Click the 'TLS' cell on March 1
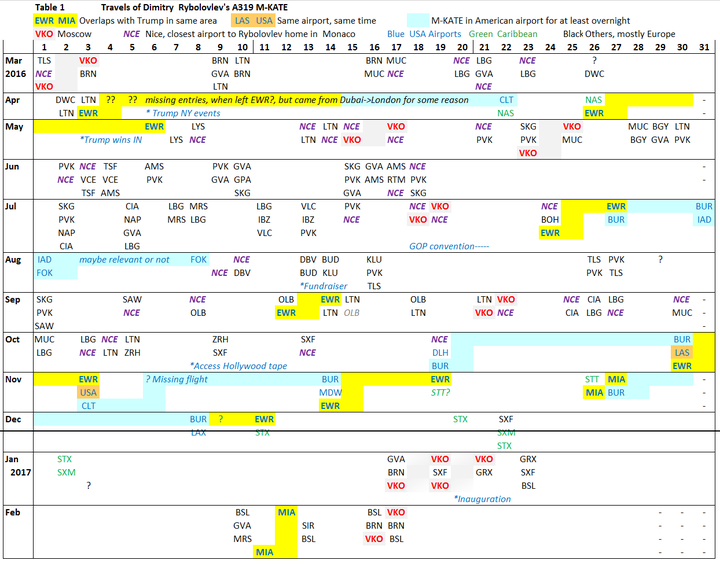Screen dimensions: 720x564 coord(44,61)
